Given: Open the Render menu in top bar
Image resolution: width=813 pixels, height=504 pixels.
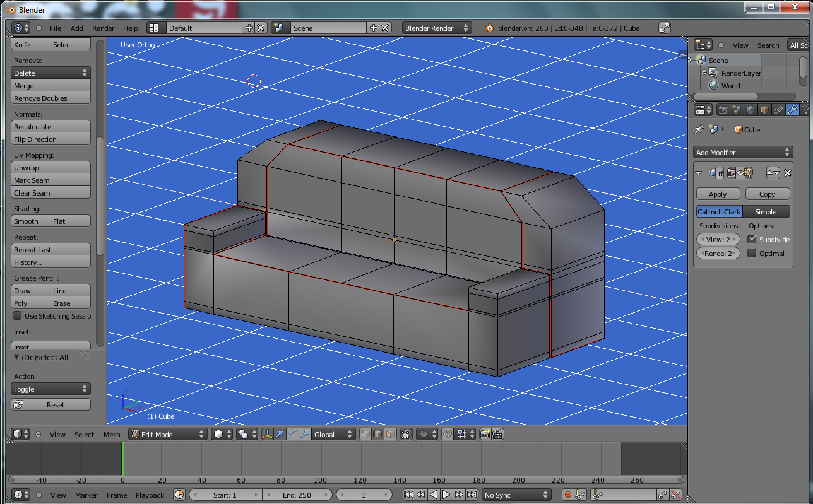Looking at the screenshot, I should pyautogui.click(x=103, y=28).
